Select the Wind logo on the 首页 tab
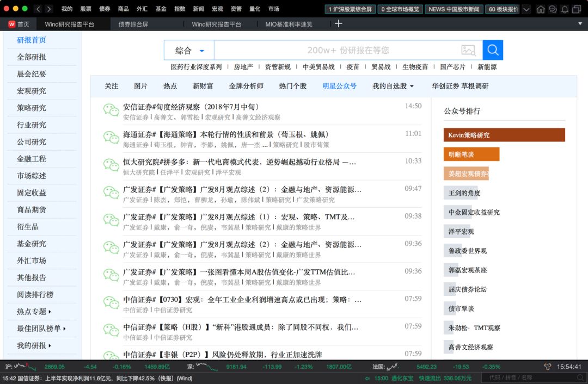588x384 pixels. point(11,23)
